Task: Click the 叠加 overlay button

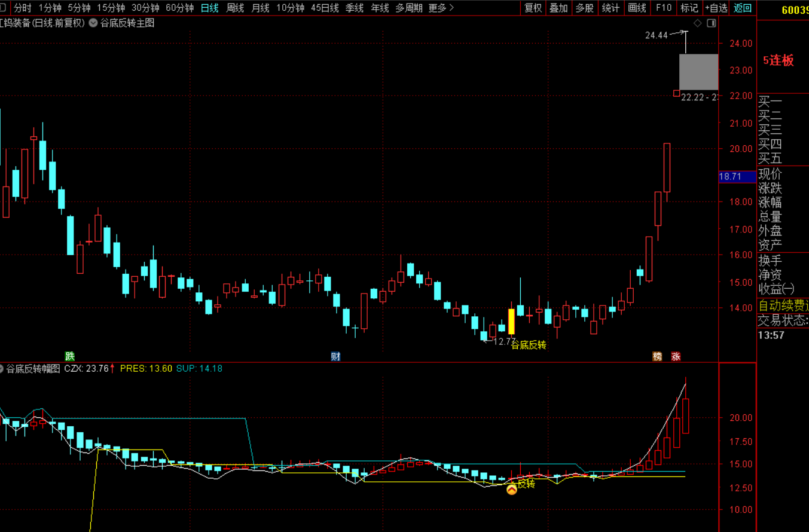Action: click(x=558, y=8)
